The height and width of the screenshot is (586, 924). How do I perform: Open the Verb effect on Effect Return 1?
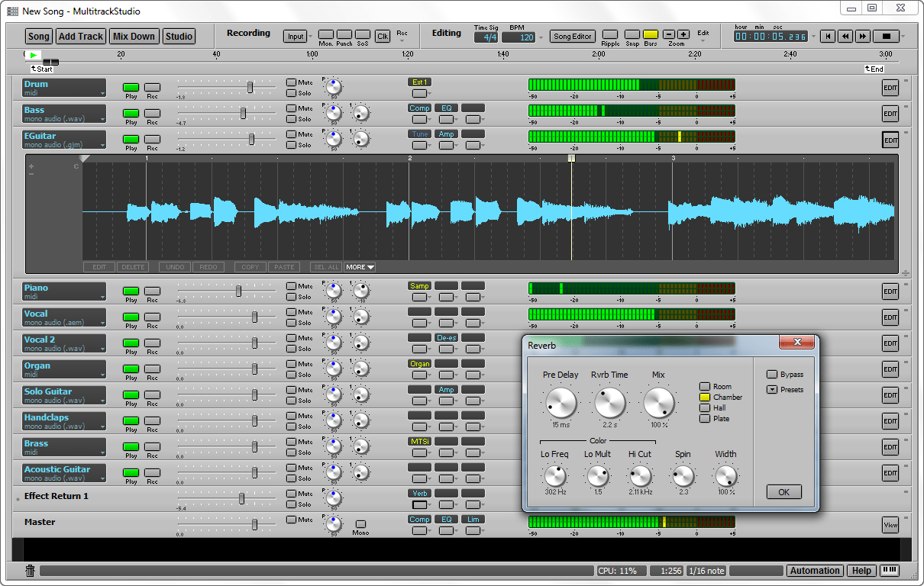[x=419, y=494]
